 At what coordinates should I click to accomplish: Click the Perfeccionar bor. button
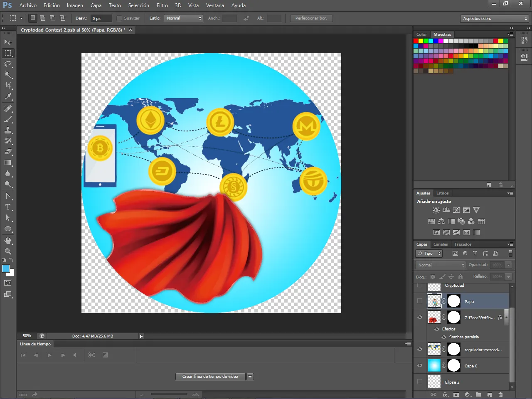[x=311, y=18]
